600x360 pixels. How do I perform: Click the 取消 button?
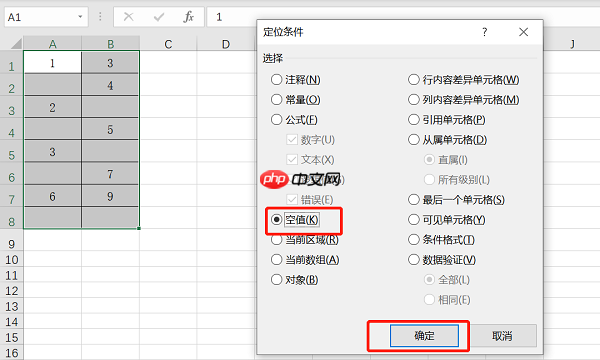coord(502,336)
